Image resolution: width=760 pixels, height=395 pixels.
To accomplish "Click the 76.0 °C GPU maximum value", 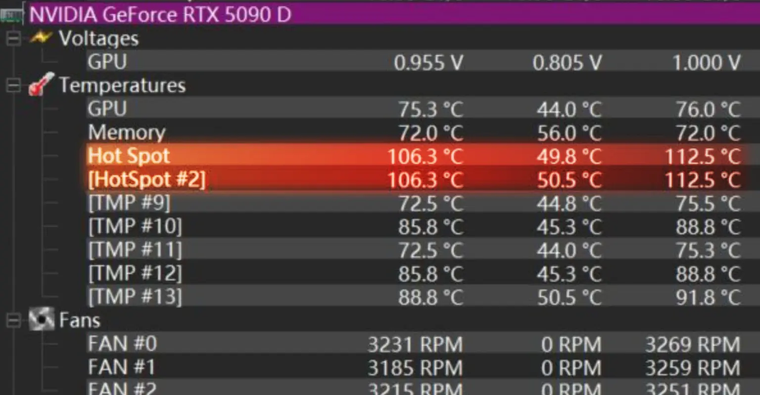I will (708, 110).
